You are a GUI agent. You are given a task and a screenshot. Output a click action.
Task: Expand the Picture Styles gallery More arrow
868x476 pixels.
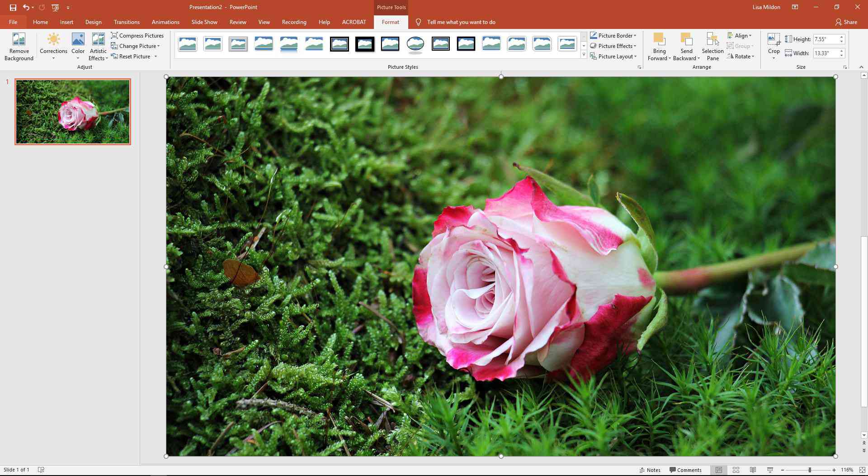[584, 55]
